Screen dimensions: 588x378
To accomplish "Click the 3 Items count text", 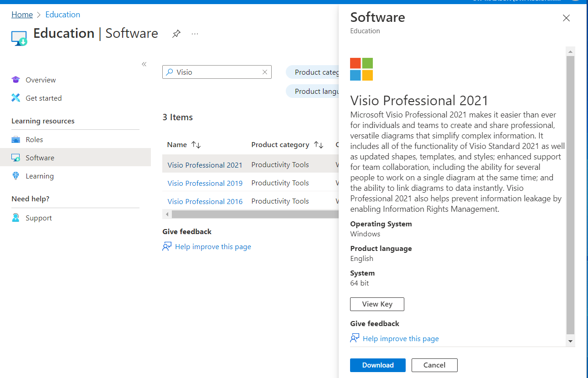I will [178, 117].
